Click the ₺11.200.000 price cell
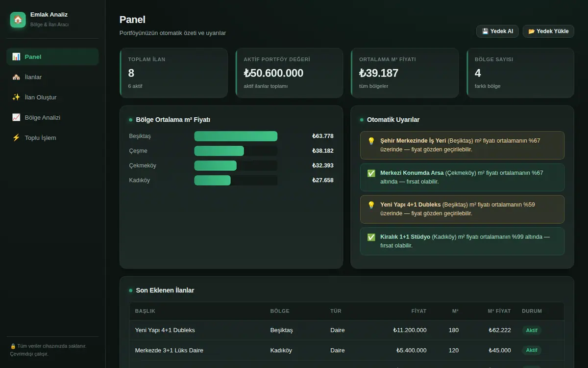The image size is (588, 368). [410, 330]
